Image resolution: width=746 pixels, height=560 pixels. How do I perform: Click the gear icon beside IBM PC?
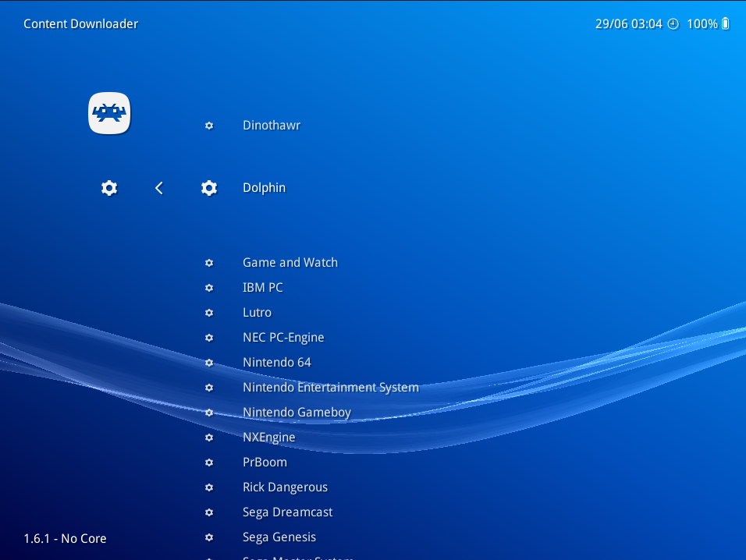coord(209,288)
